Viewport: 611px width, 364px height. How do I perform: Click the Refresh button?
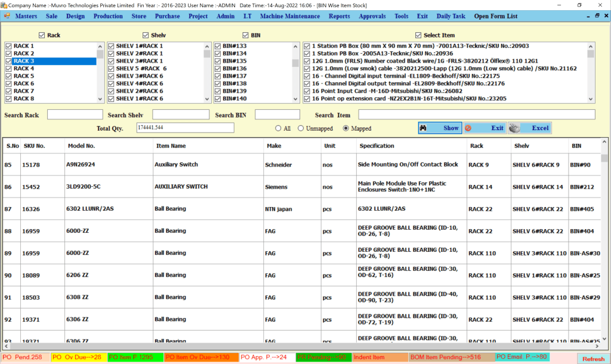coord(593,359)
